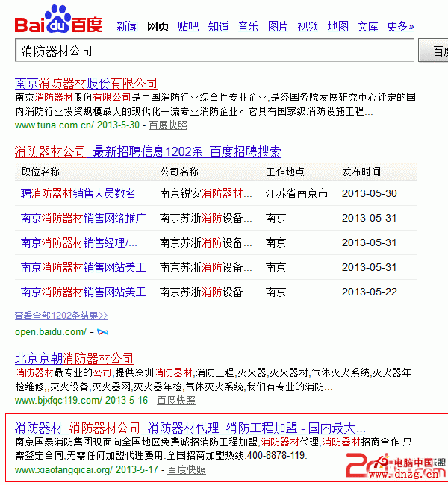Viewport: 448px width, 485px height.
Task: Open 南京消防器材股份有限公司 result
Action: pos(87,83)
